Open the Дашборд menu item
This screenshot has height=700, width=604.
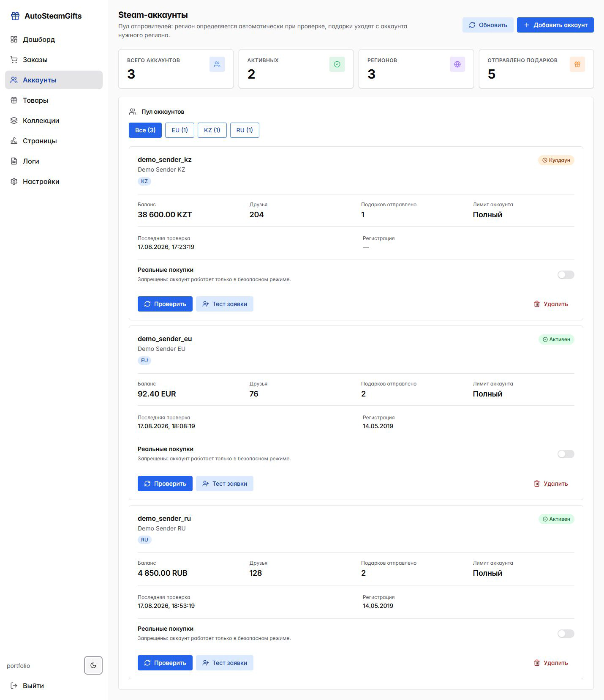(x=54, y=39)
